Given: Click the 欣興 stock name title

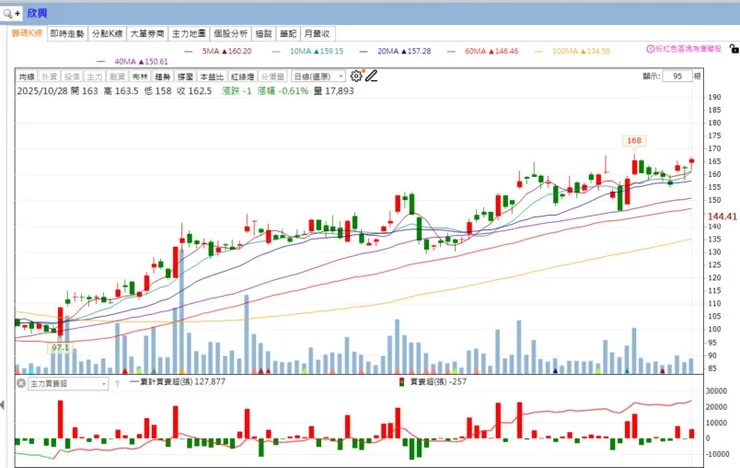Looking at the screenshot, I should coord(37,13).
